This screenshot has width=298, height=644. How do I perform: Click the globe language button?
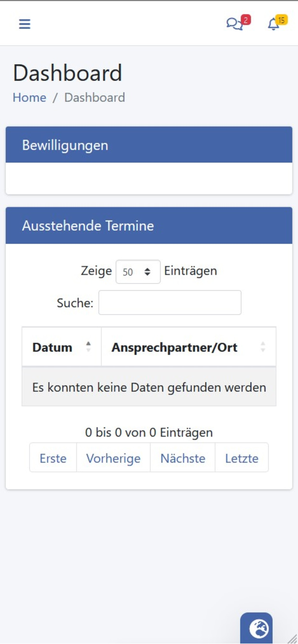[x=256, y=628]
